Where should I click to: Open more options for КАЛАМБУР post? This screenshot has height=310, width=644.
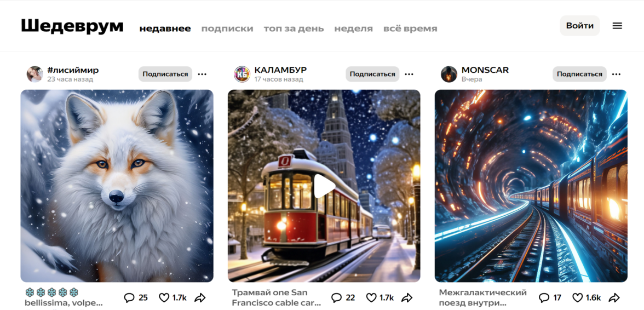point(409,74)
